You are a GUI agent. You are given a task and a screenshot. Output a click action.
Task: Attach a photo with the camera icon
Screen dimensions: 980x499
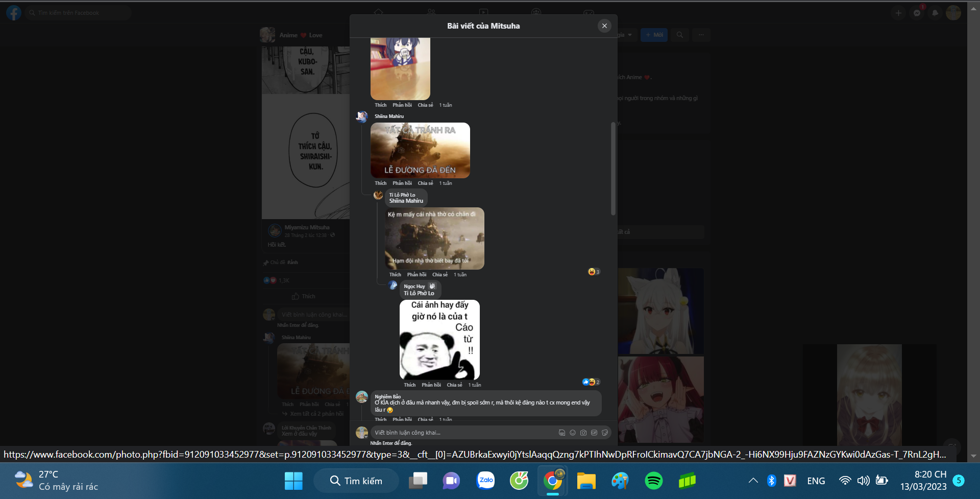coord(583,433)
